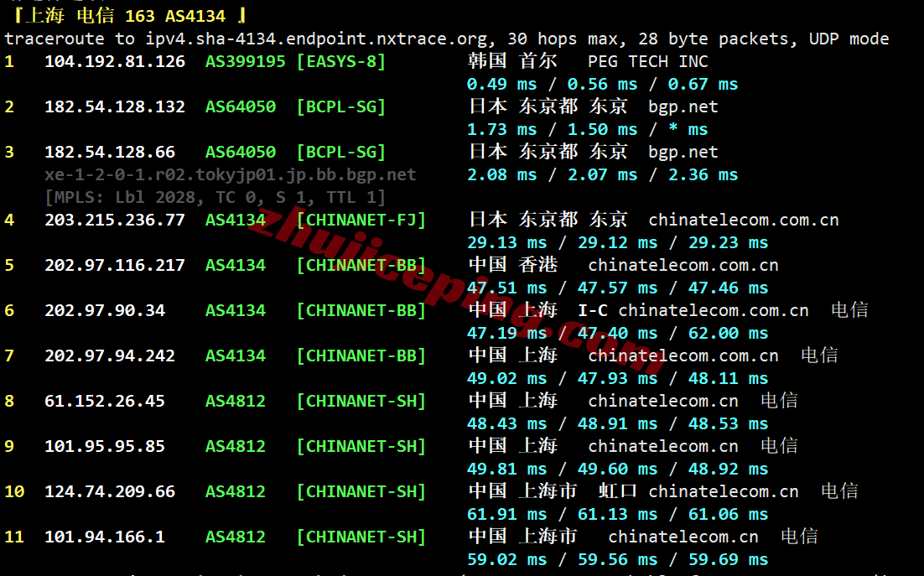Click [CHINANET-SH] tag in hop 11 row
Image resolution: width=924 pixels, height=576 pixels.
(361, 537)
